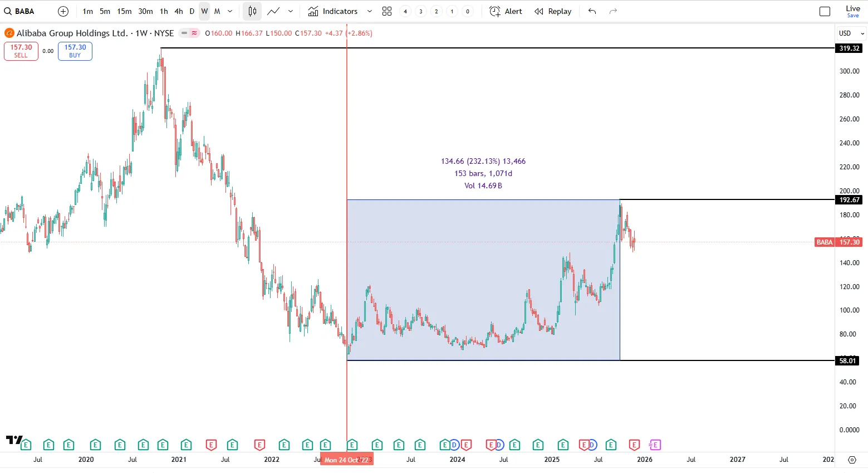Click the layout rectangle icon beside Live
Image resolution: width=868 pixels, height=473 pixels.
pos(825,11)
